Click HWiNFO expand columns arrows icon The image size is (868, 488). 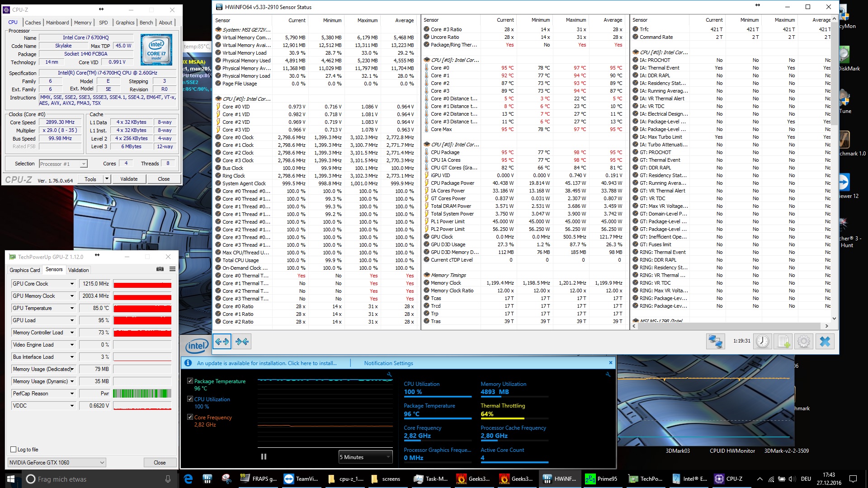(x=222, y=342)
